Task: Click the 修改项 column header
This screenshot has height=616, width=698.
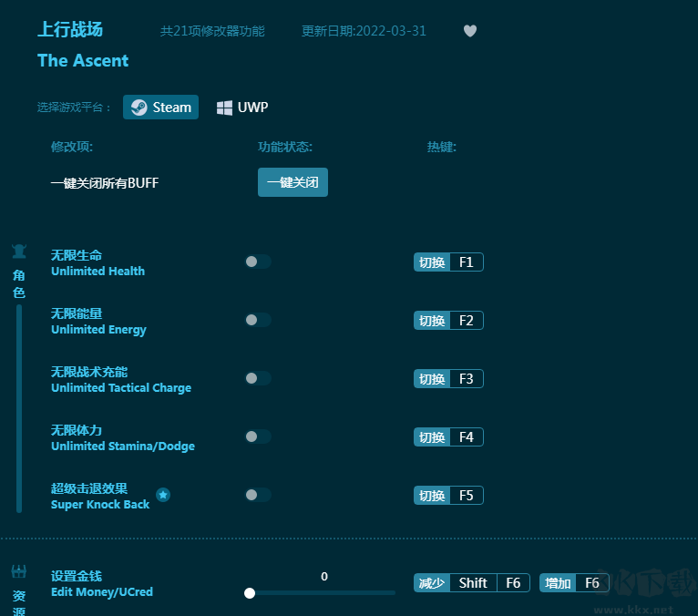Action: (x=72, y=147)
